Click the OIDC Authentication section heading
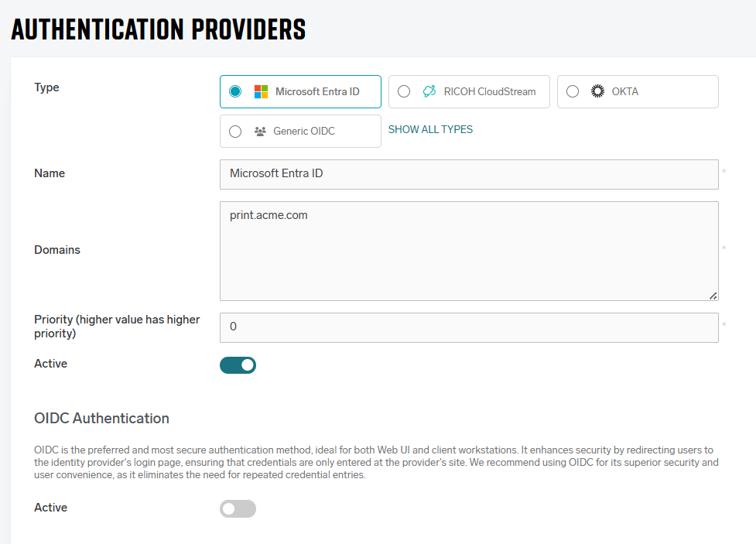756x544 pixels. [x=101, y=418]
